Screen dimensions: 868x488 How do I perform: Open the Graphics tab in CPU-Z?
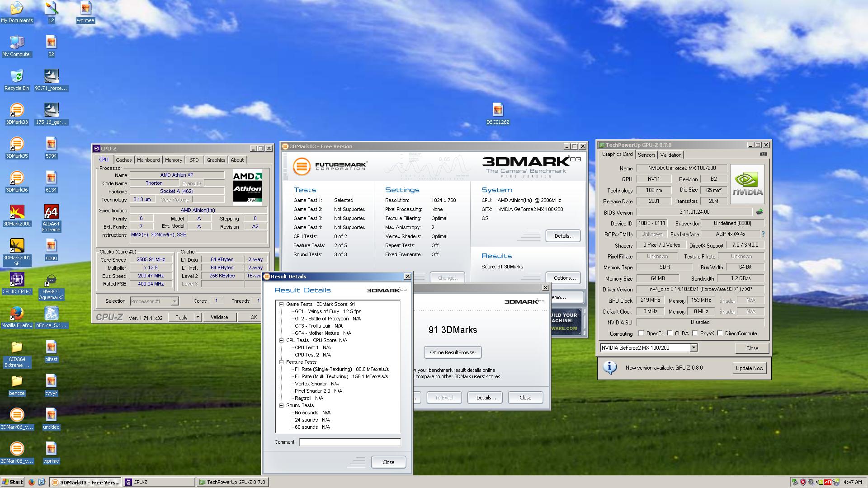click(x=216, y=160)
